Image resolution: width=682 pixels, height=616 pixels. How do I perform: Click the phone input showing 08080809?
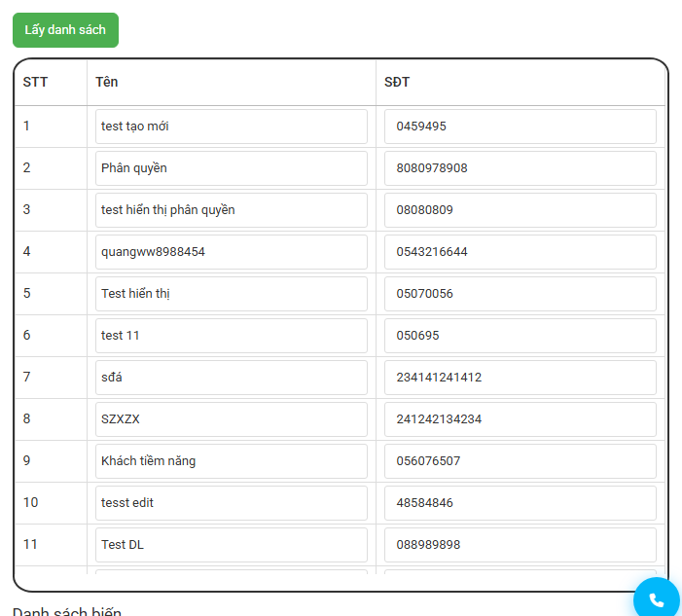[x=520, y=210]
